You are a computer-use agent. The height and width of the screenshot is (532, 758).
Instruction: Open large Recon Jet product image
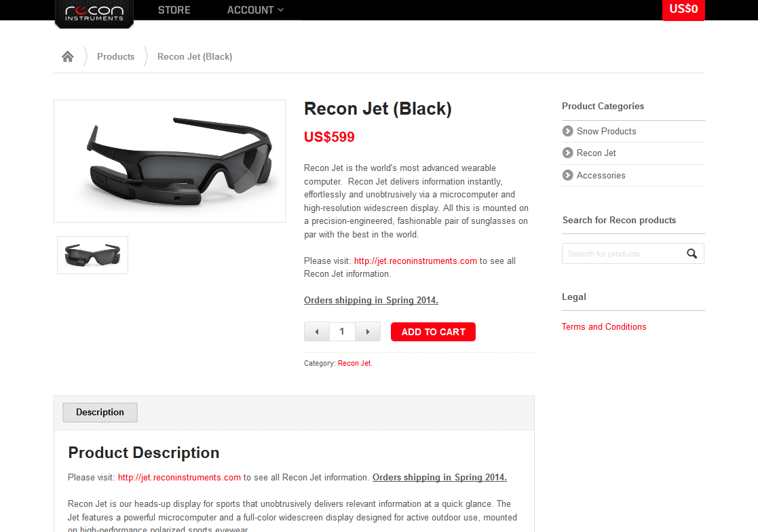(x=170, y=161)
